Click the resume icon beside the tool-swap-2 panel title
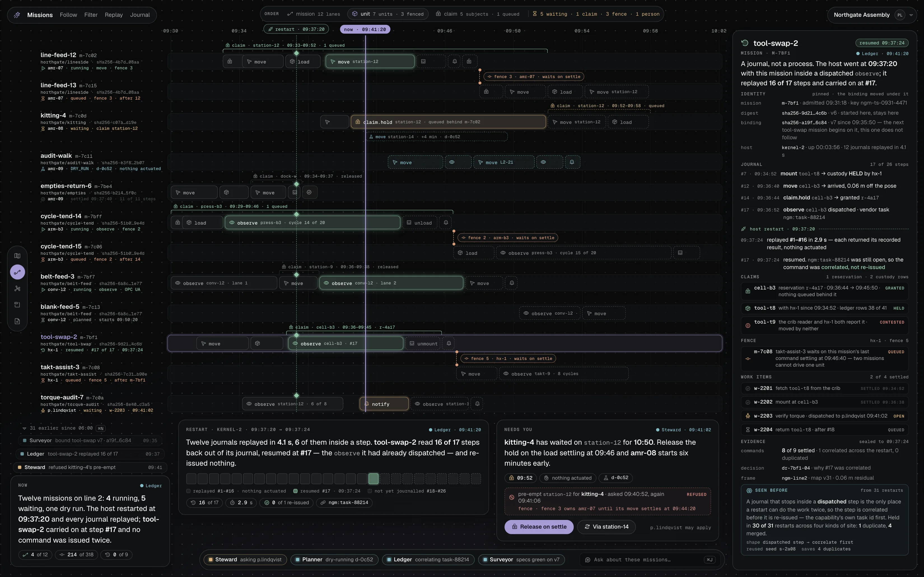Viewport: 924px width, 577px height. [745, 43]
